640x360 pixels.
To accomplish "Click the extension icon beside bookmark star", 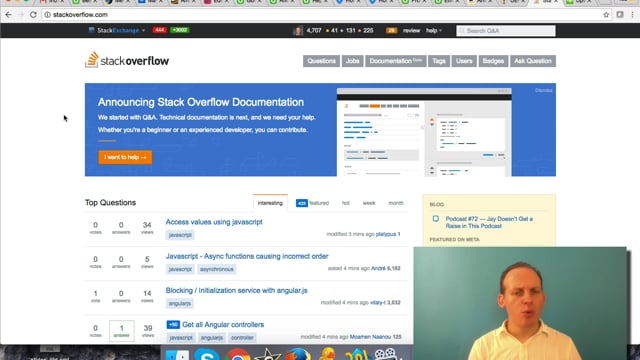I will (620, 15).
